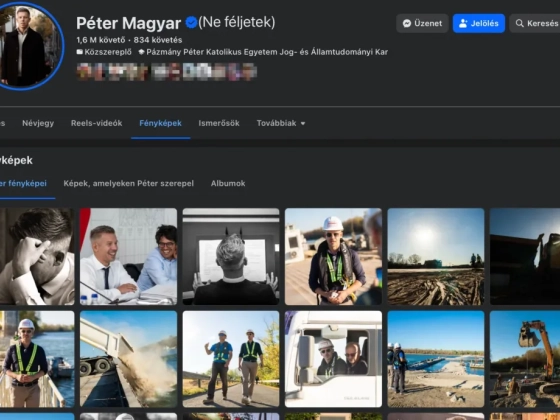The height and width of the screenshot is (420, 560).
Task: Open photo of workers by pontoon bridge
Action: tap(436, 359)
